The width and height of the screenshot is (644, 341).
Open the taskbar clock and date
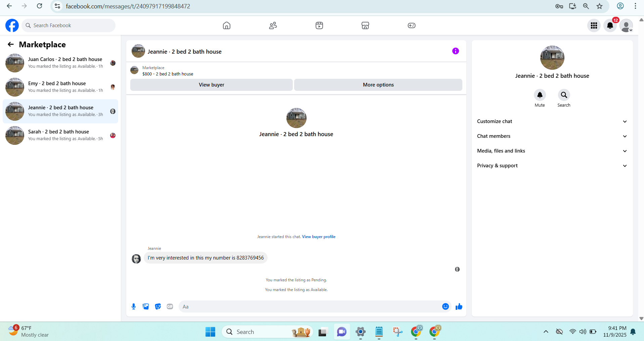614,332
